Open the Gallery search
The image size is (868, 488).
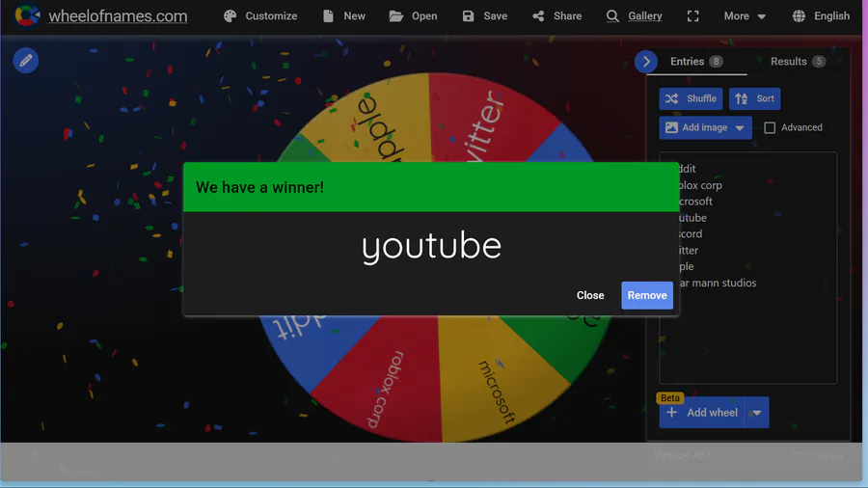point(634,16)
